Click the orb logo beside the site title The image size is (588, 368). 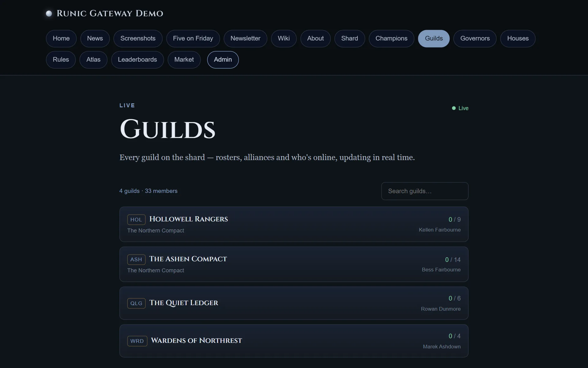point(49,13)
